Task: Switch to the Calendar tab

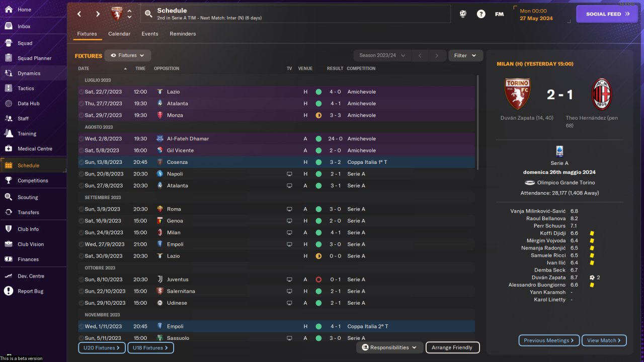Action: [x=119, y=34]
